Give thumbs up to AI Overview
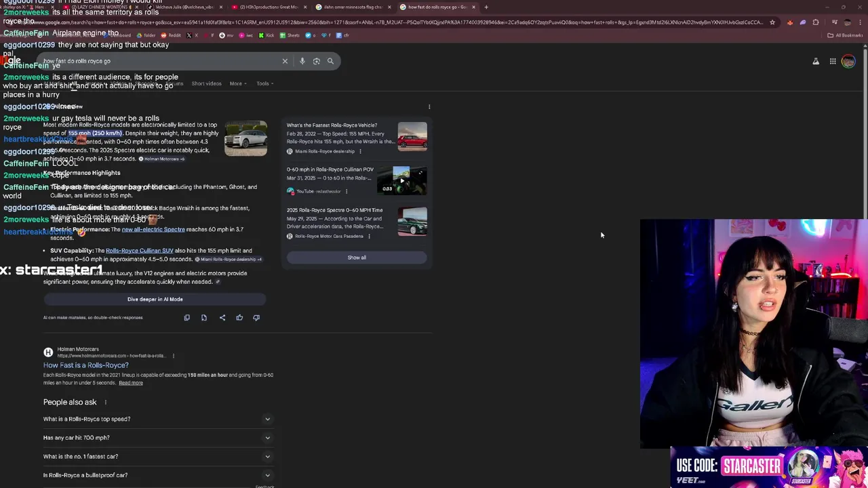This screenshot has height=488, width=868. coord(239,317)
